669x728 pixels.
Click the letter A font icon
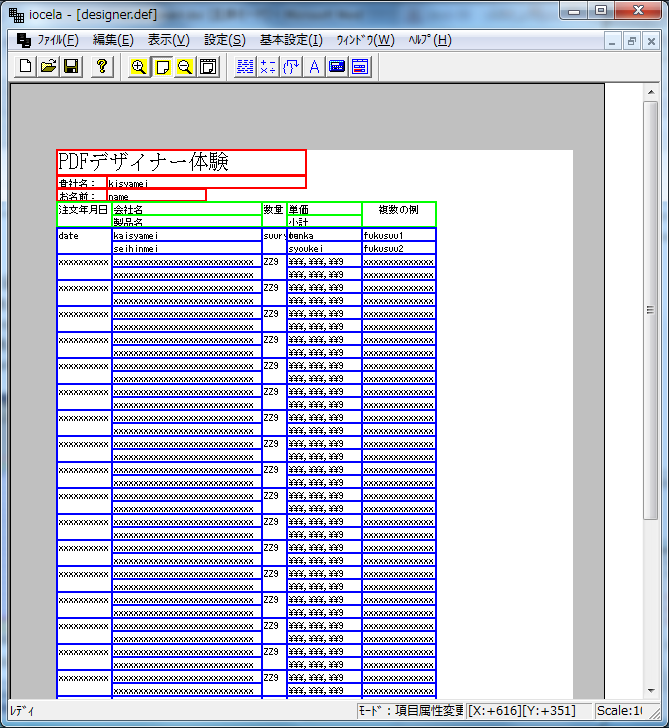(314, 67)
